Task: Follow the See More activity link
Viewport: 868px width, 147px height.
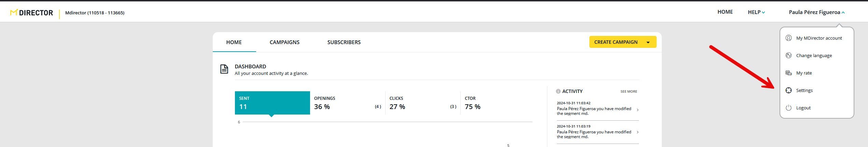Action: (x=629, y=92)
